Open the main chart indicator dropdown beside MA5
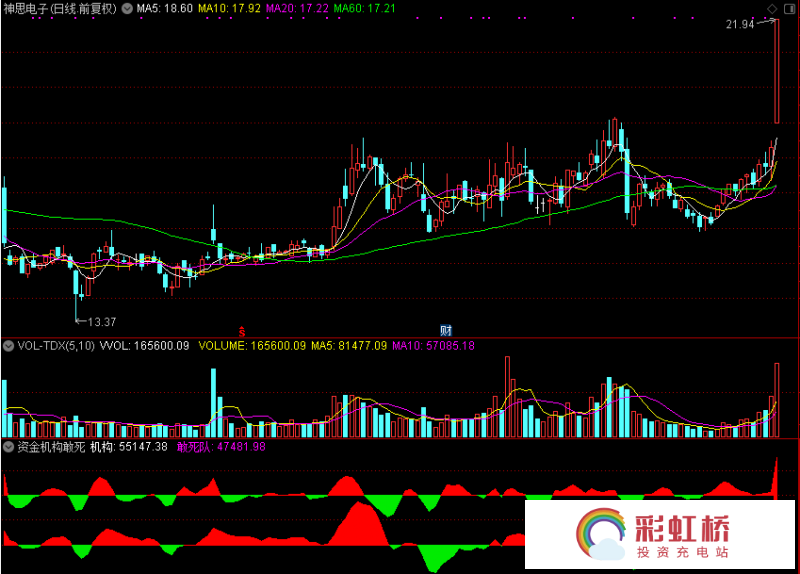Image resolution: width=800 pixels, height=574 pixels. 127,8
